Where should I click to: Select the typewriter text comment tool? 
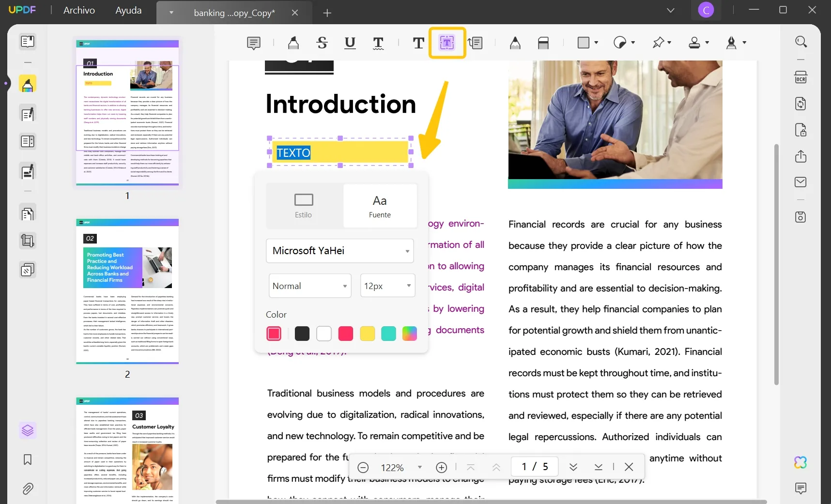418,43
